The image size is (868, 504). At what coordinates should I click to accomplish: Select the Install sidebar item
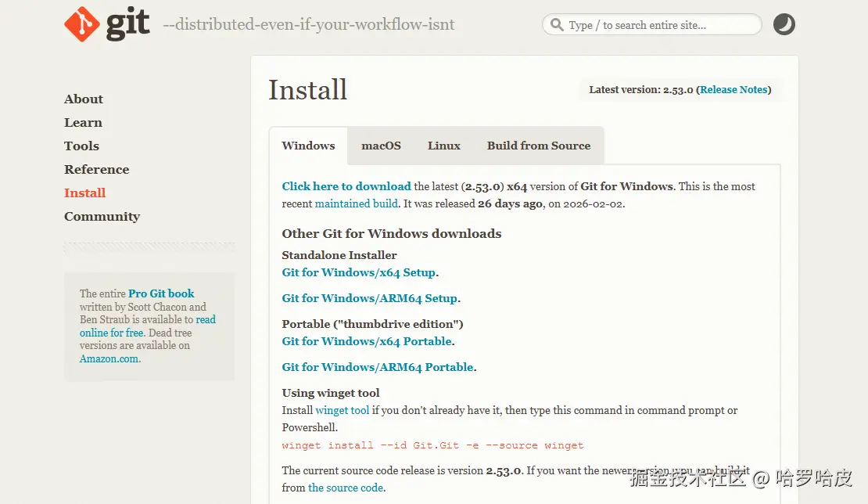coord(84,193)
